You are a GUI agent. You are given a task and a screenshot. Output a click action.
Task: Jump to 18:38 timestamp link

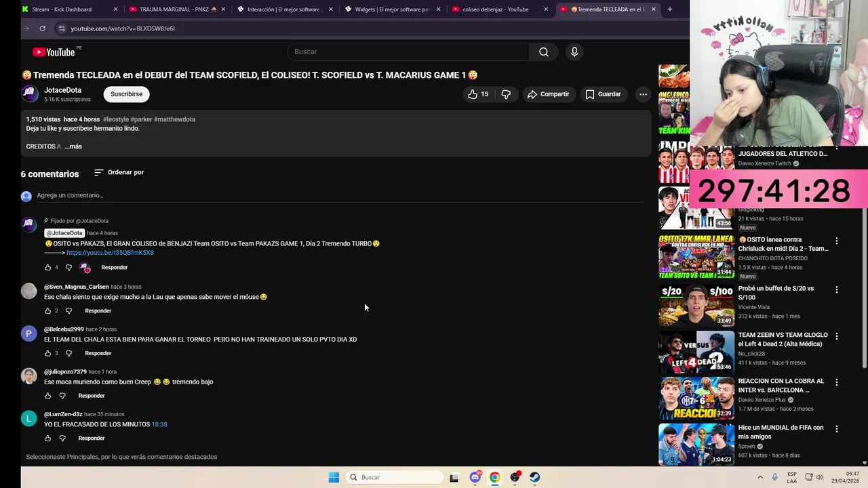click(x=159, y=424)
